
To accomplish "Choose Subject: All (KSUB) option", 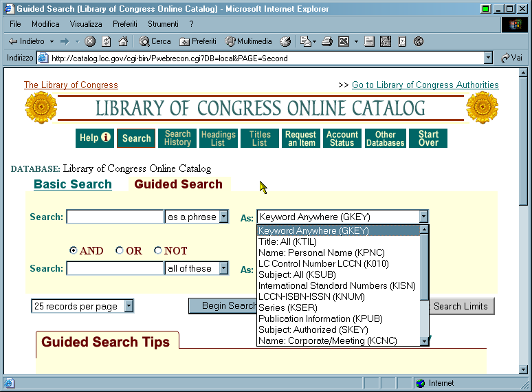I will coord(339,274).
